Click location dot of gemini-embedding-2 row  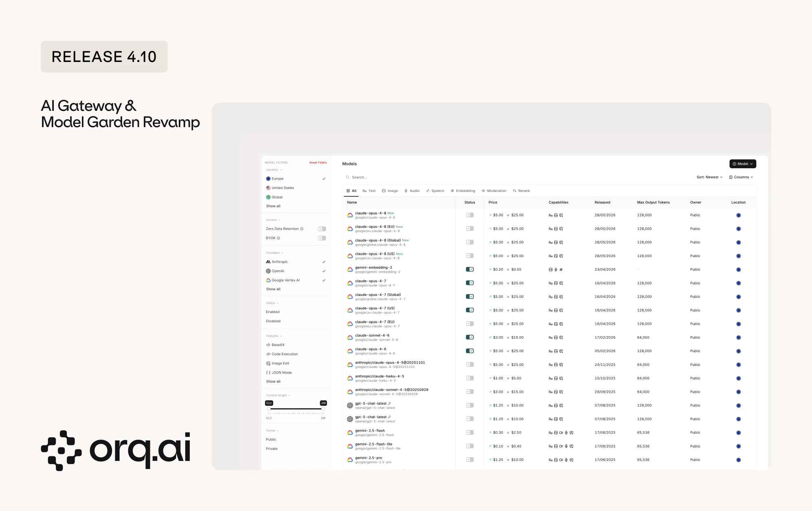tap(738, 270)
